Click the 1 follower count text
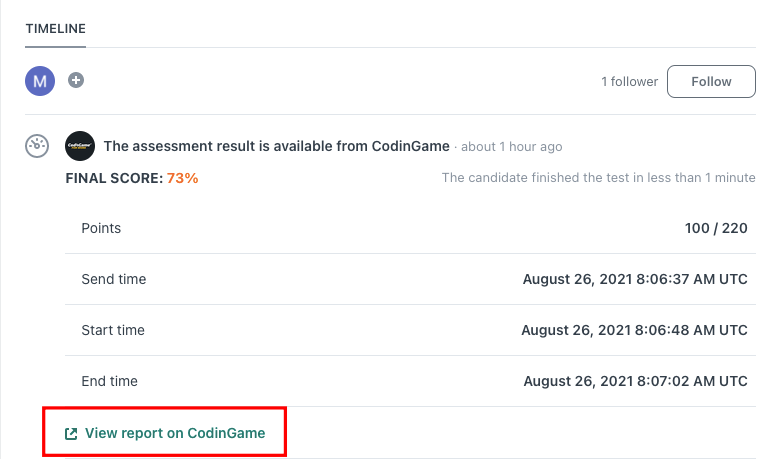This screenshot has width=779, height=459. [629, 81]
